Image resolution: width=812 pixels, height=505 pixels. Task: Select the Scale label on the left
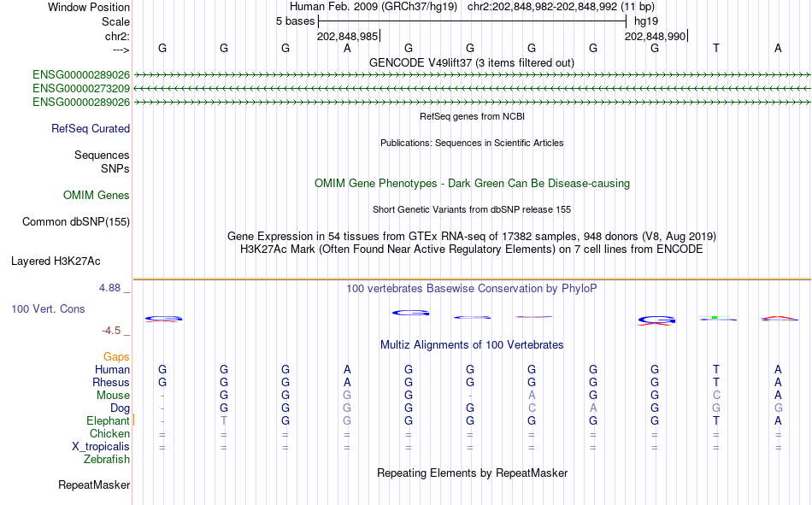(x=115, y=21)
